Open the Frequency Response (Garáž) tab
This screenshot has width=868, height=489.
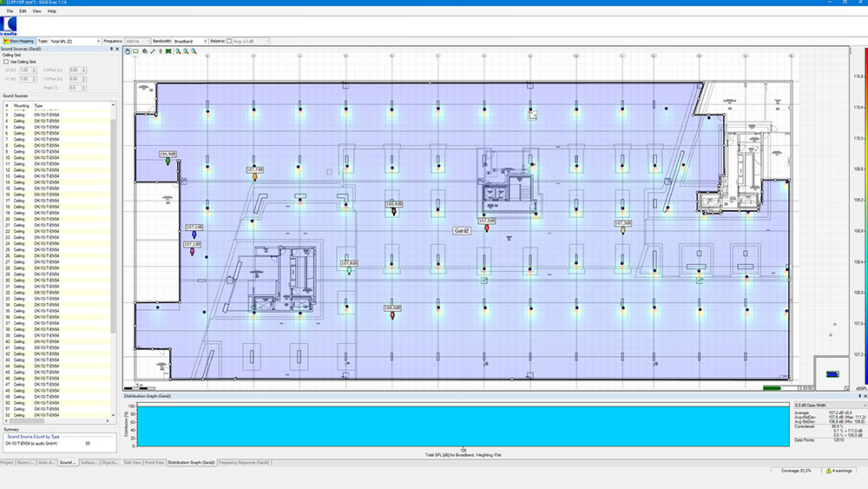point(244,462)
